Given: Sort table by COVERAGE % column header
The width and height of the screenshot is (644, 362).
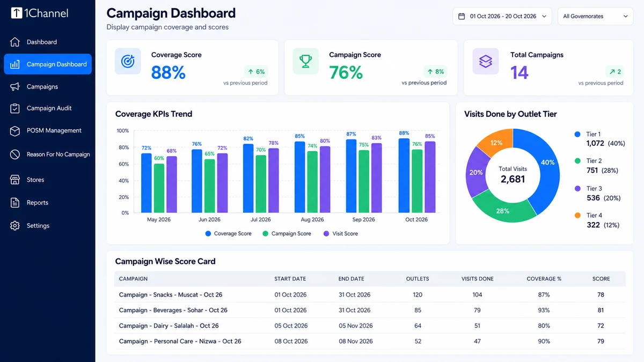Looking at the screenshot, I should [544, 279].
